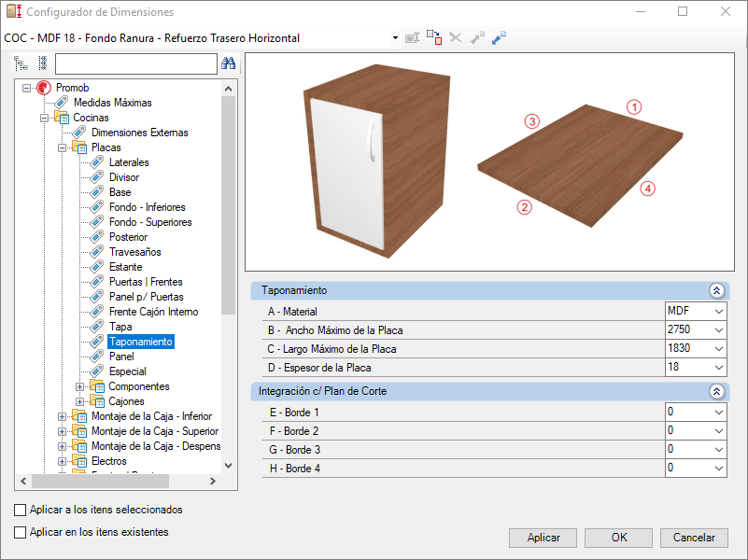Select Puertas | Frentes in the tree
748x560 pixels.
coord(146,282)
